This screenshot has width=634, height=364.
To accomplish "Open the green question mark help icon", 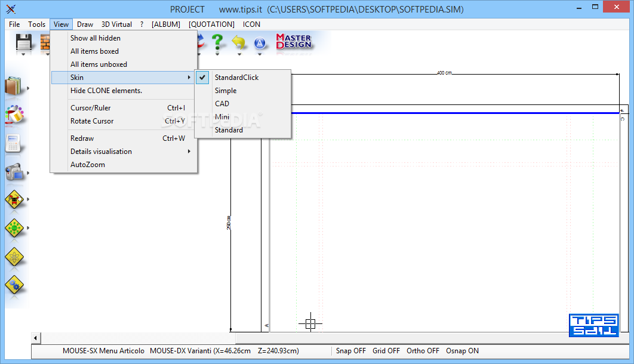I will [217, 42].
